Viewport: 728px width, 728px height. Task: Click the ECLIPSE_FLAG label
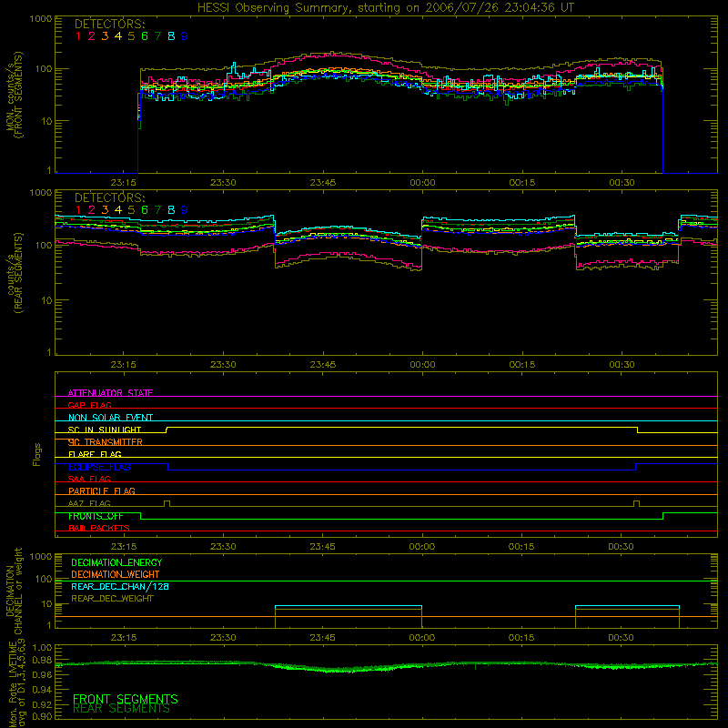click(99, 467)
